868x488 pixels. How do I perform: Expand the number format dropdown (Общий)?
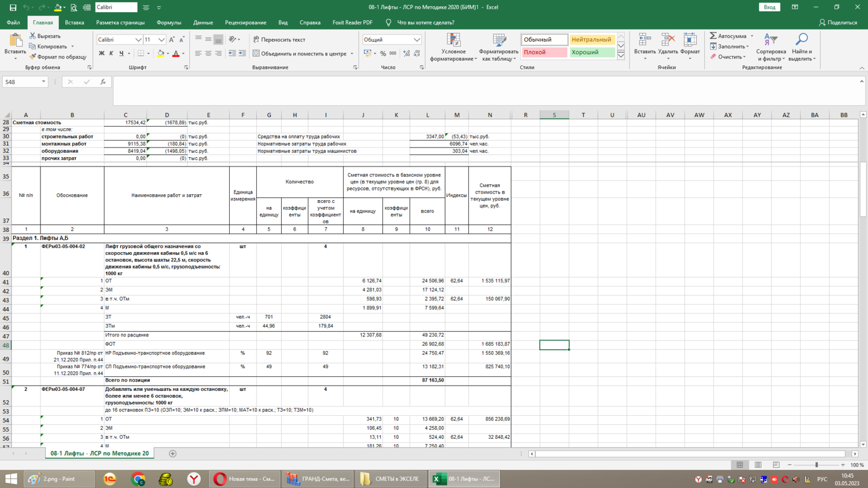[x=417, y=40]
